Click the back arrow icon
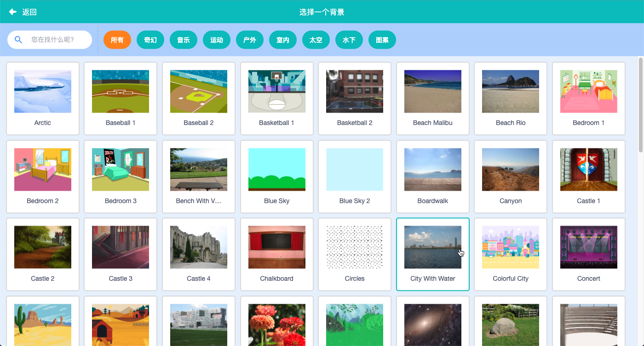The image size is (644, 346). point(13,11)
